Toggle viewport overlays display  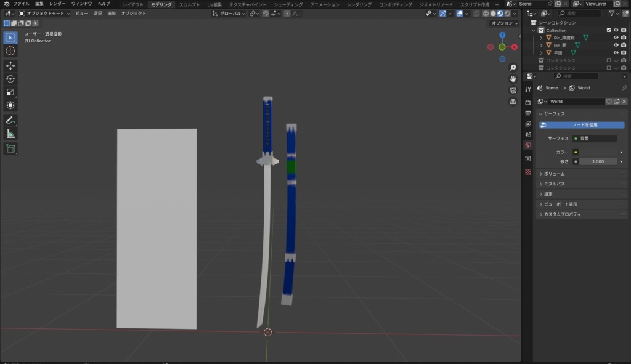460,14
